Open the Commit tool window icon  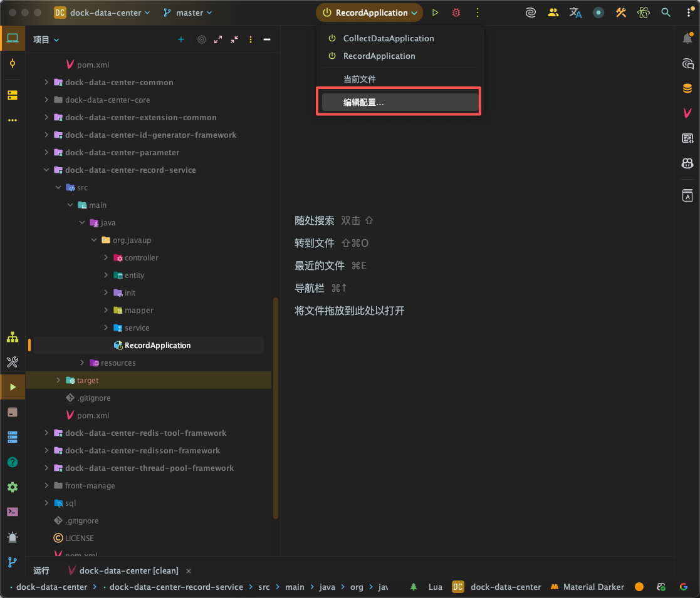pos(13,63)
